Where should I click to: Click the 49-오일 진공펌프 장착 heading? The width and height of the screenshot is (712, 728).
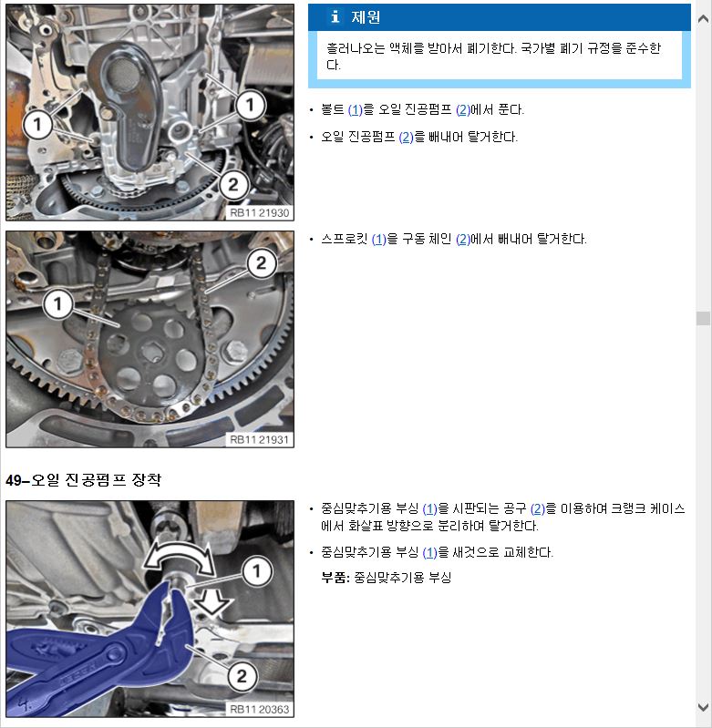84,479
